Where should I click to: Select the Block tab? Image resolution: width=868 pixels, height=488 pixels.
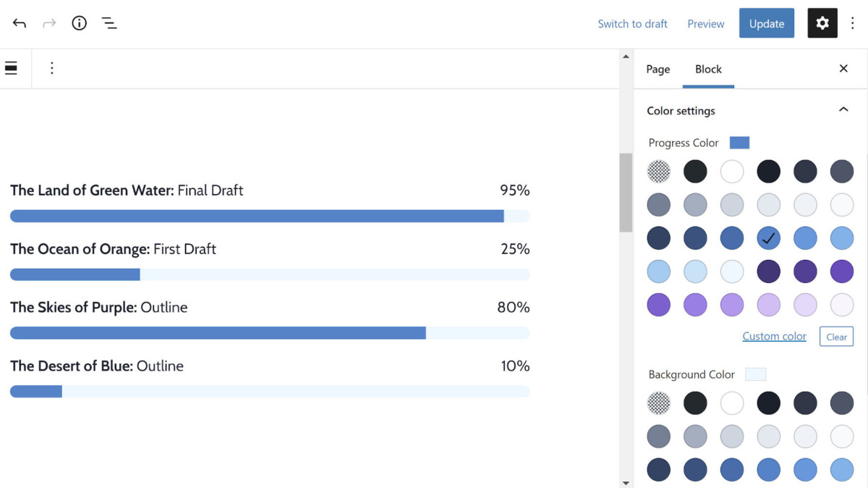tap(708, 70)
